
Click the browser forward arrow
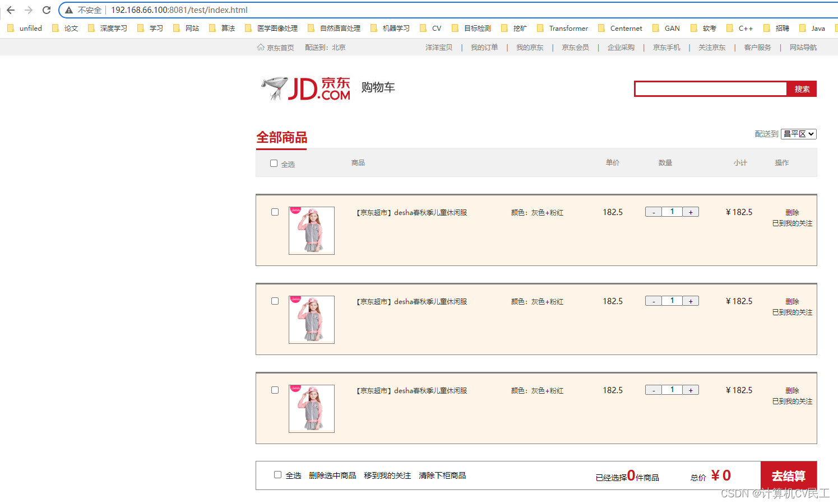tap(29, 10)
